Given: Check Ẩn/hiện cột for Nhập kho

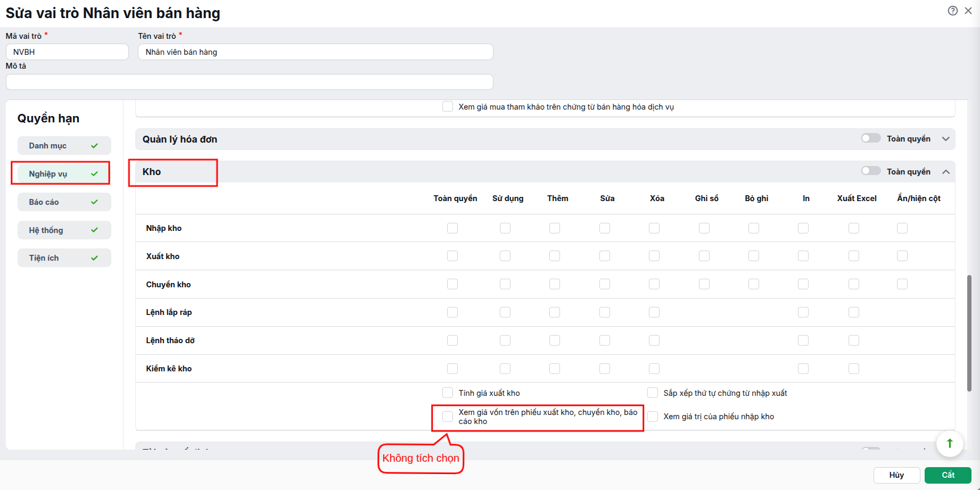Looking at the screenshot, I should [902, 228].
